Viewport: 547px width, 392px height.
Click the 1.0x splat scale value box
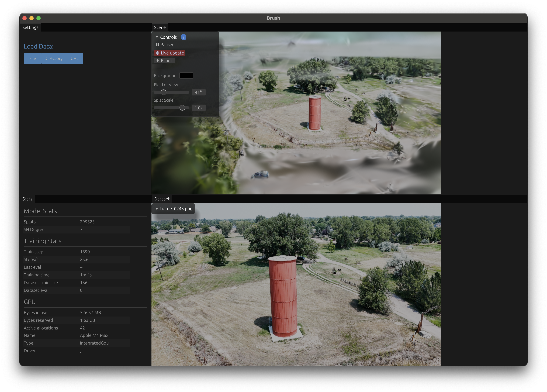point(199,108)
